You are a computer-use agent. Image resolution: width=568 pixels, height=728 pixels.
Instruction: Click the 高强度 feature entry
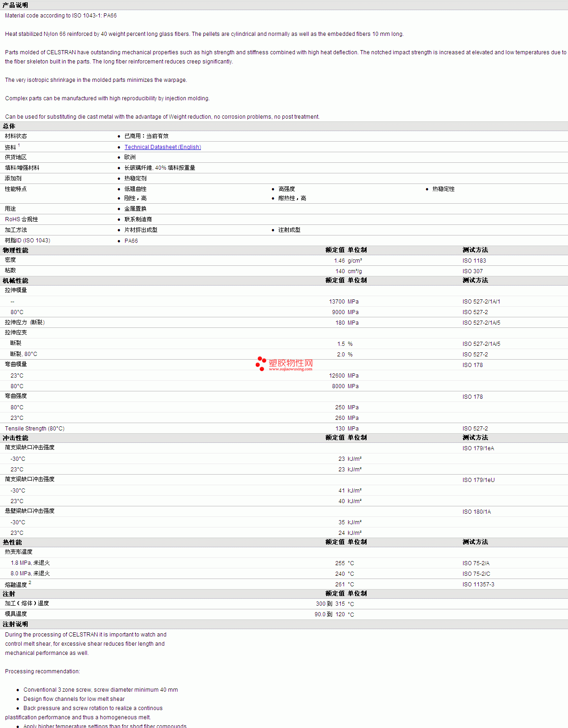[287, 189]
